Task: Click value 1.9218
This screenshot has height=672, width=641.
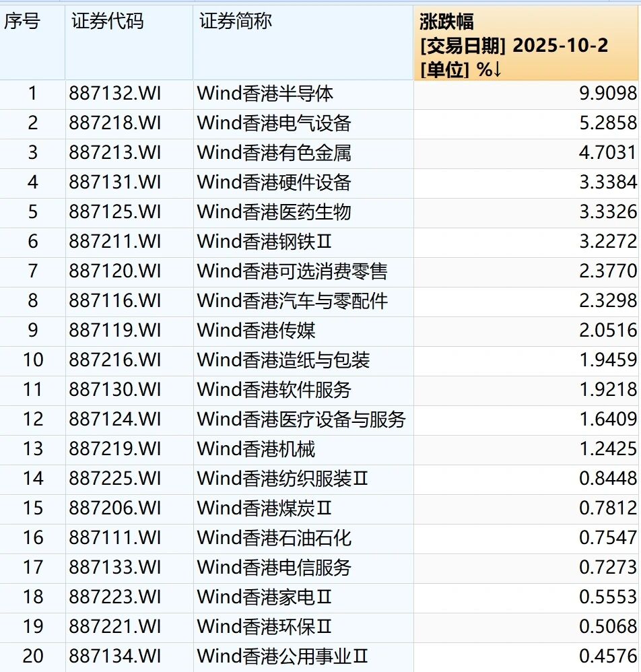Action: [x=608, y=390]
